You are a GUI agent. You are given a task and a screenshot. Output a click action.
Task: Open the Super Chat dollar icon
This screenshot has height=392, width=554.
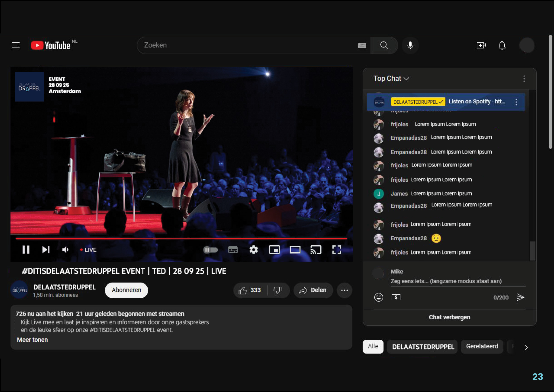click(x=396, y=297)
